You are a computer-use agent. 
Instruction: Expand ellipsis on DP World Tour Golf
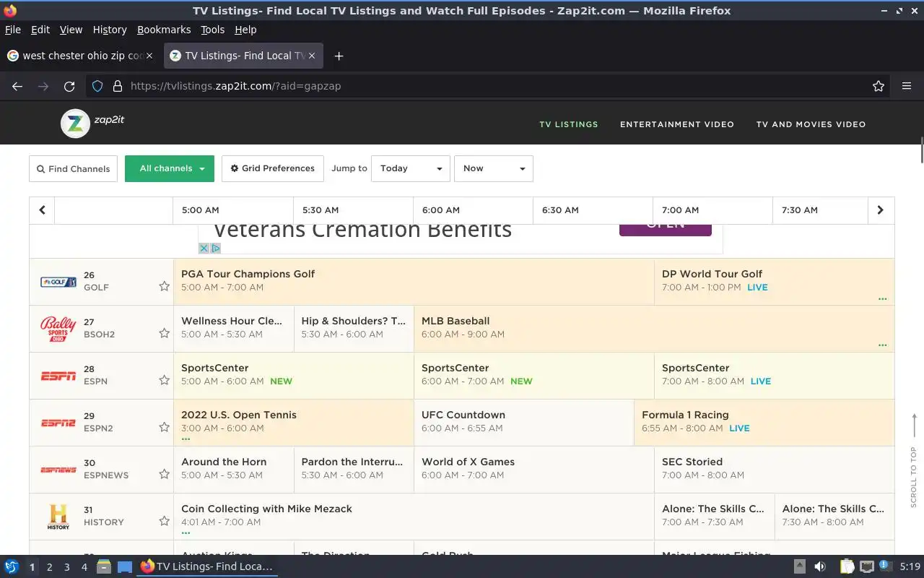pyautogui.click(x=882, y=298)
